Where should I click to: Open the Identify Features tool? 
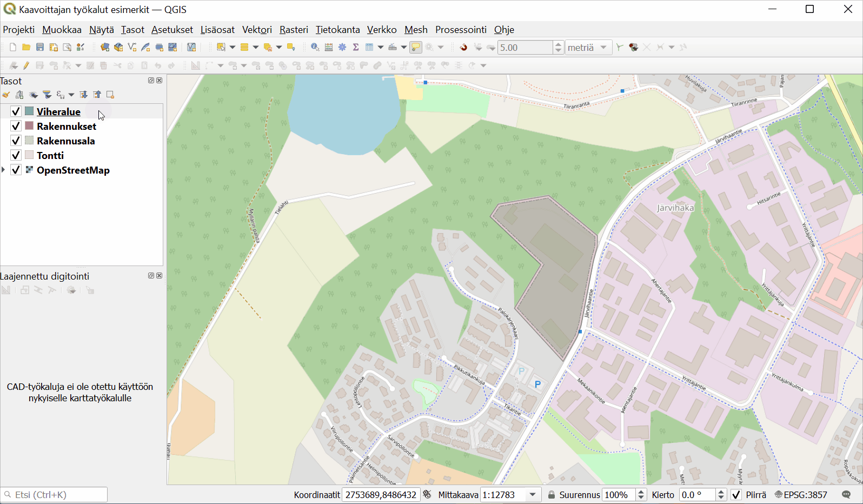[x=315, y=48]
